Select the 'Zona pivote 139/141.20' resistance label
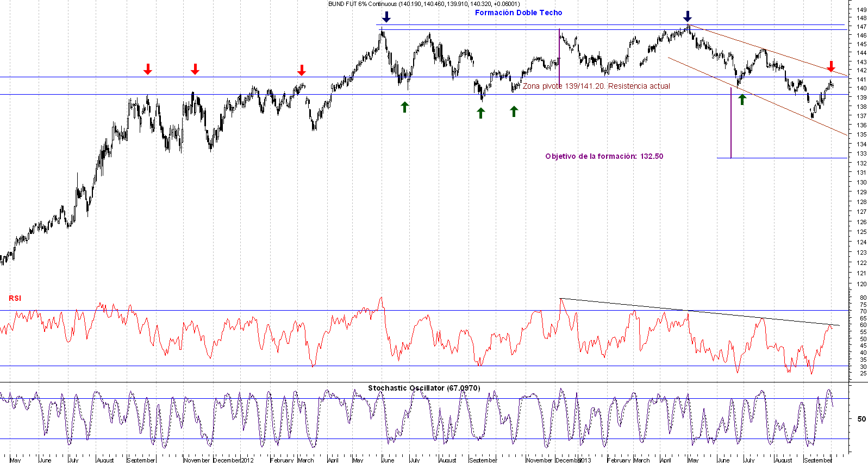The height and width of the screenshot is (463, 868). coord(596,86)
